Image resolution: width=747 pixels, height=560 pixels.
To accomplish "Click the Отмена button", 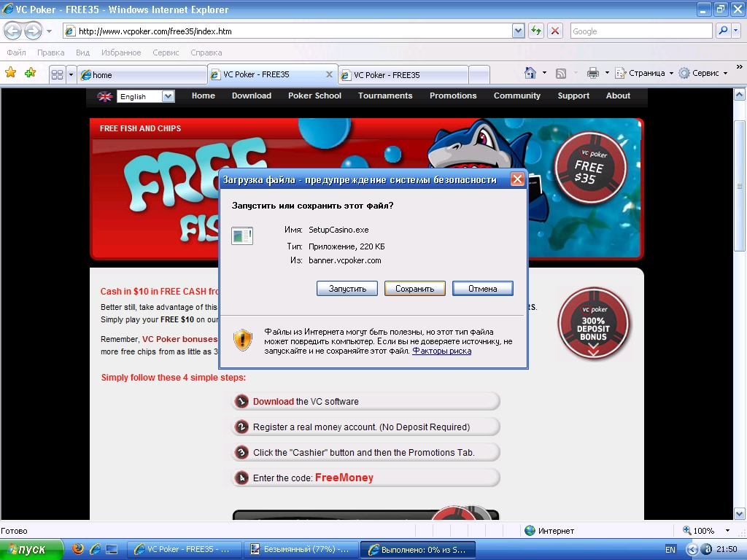I will pos(482,289).
